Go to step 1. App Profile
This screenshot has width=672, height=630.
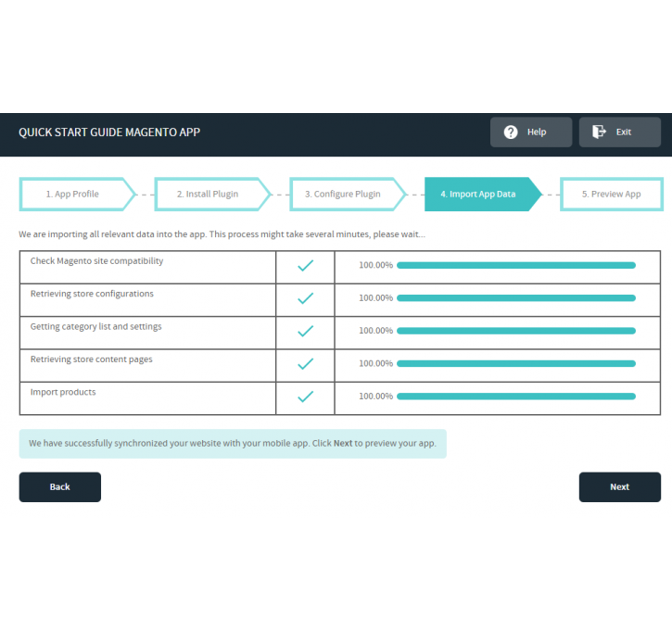point(78,194)
